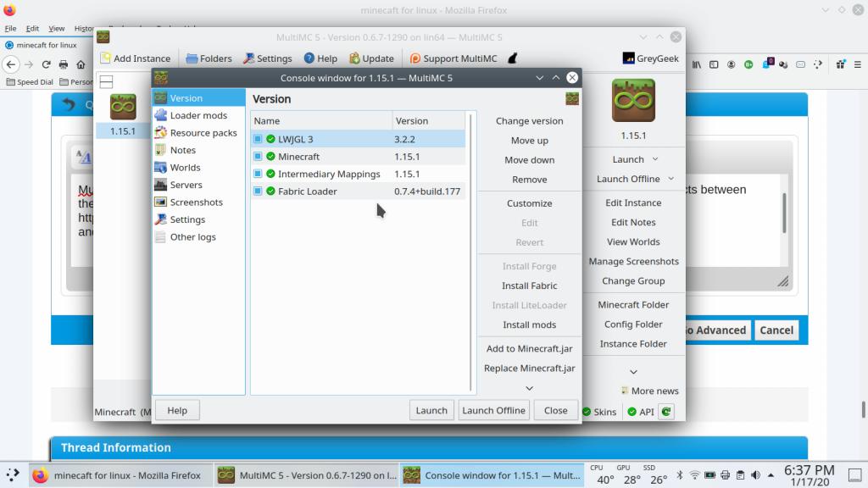Screen dimensions: 868x488
Task: Open Launch Offline dropdown arrow in MultiMC panel
Action: pos(671,179)
